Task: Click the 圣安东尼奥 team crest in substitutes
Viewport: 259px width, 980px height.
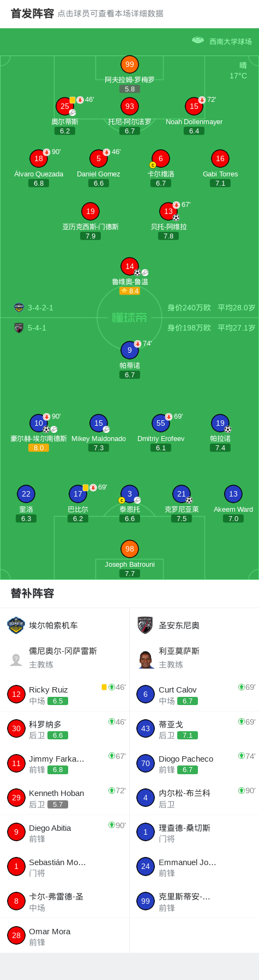Action: [x=145, y=625]
